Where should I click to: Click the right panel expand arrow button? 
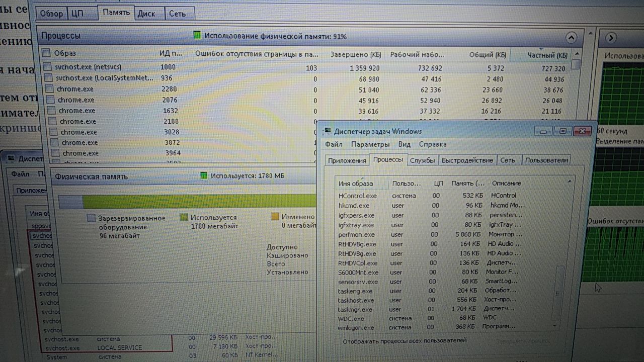point(610,38)
